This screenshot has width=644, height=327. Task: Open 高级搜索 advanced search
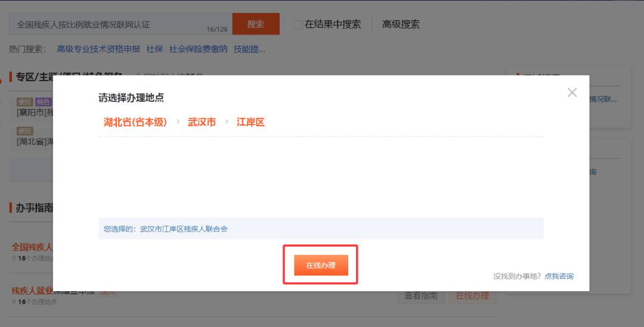click(401, 24)
